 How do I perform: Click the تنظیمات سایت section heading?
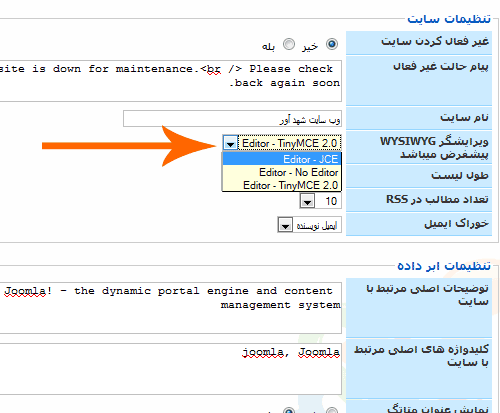449,19
